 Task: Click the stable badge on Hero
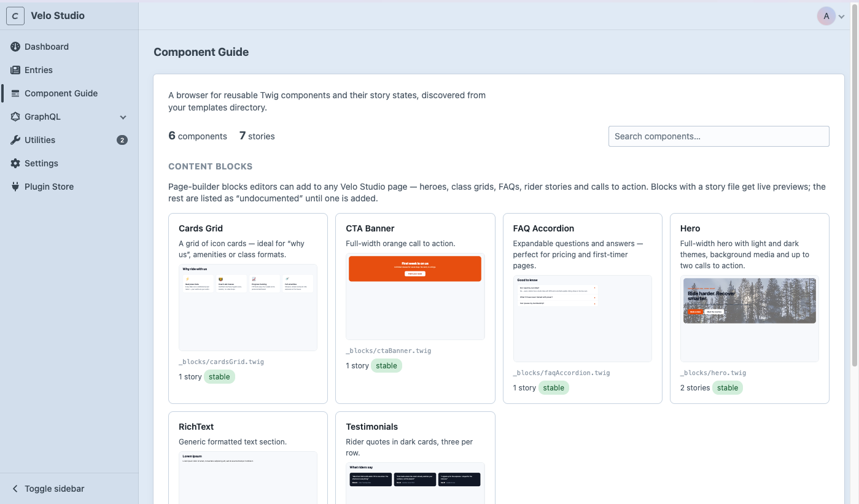728,388
